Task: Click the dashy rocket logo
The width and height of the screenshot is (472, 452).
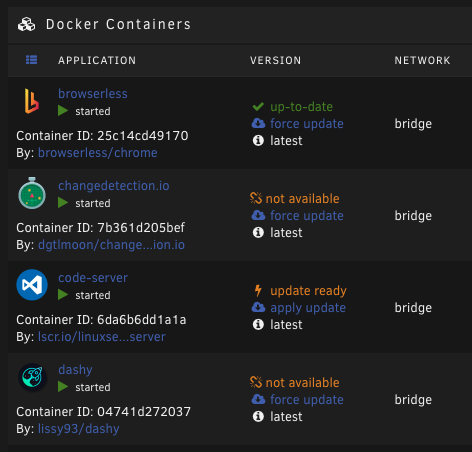Action: click(x=32, y=377)
